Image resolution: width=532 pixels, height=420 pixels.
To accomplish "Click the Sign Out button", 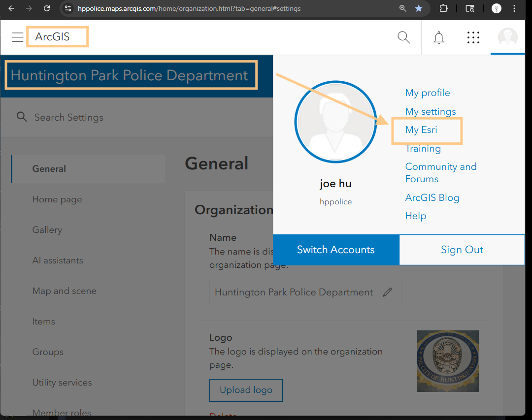I will [x=462, y=250].
